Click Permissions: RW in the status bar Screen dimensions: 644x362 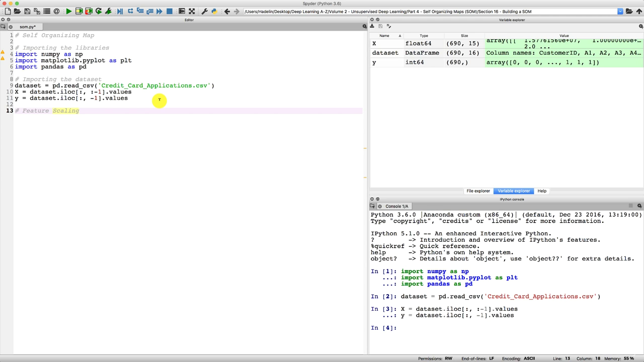(x=435, y=358)
